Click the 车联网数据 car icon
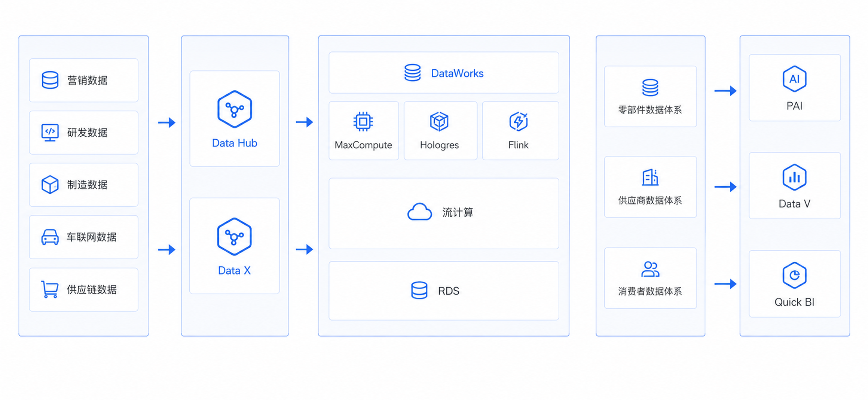This screenshot has height=400, width=868. click(x=50, y=237)
